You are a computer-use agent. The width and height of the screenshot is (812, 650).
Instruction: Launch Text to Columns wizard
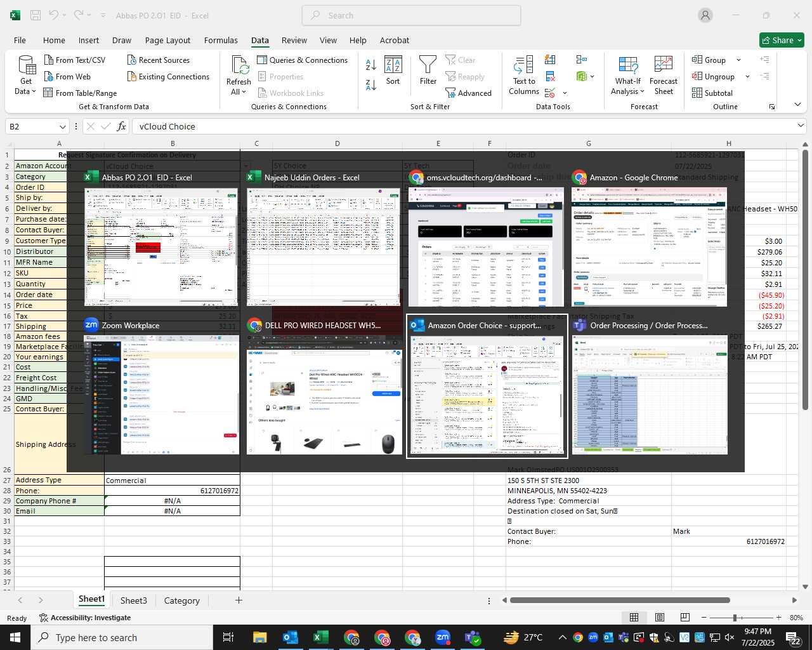pyautogui.click(x=524, y=76)
